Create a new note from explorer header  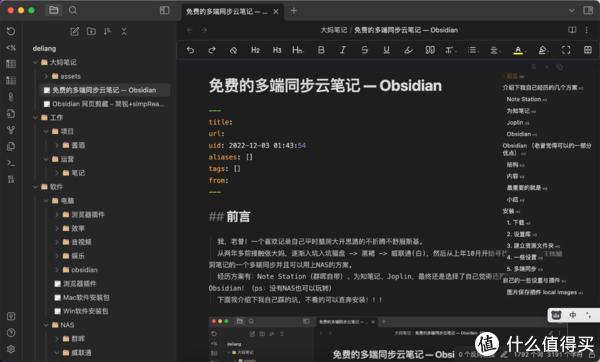75,31
